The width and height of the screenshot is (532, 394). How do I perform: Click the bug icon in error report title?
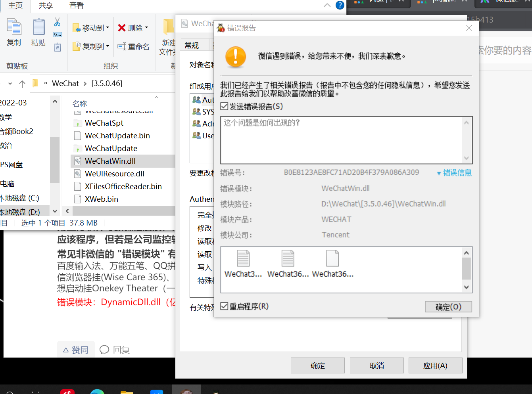click(221, 28)
